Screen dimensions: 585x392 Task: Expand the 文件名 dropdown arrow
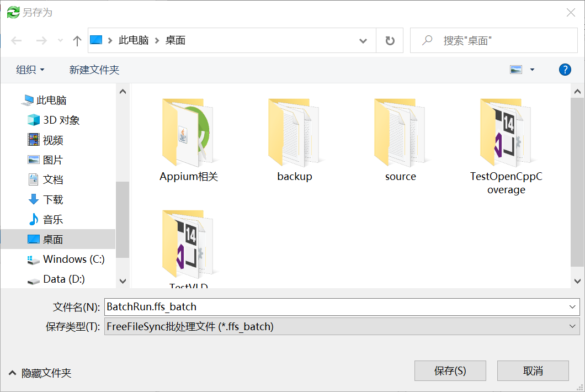[572, 307]
